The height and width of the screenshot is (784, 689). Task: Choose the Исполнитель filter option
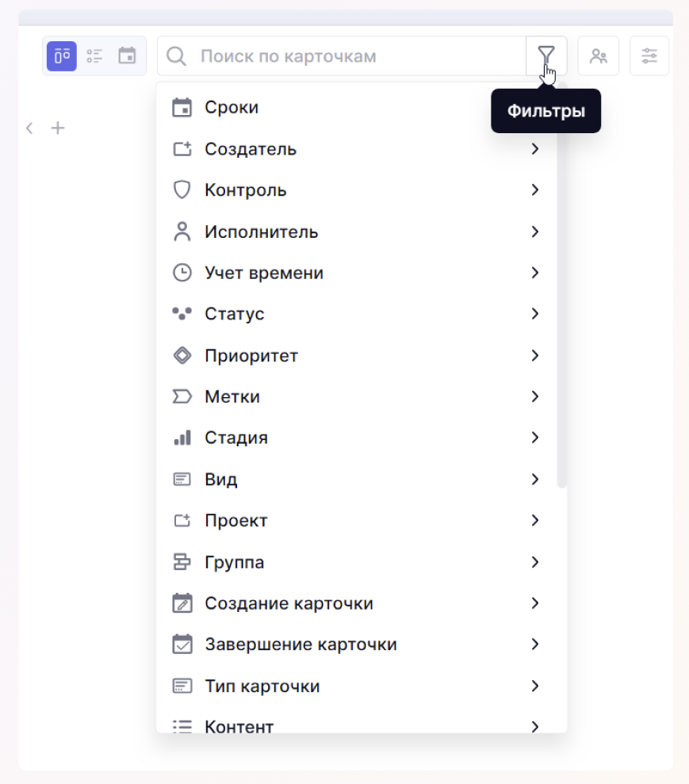(262, 231)
